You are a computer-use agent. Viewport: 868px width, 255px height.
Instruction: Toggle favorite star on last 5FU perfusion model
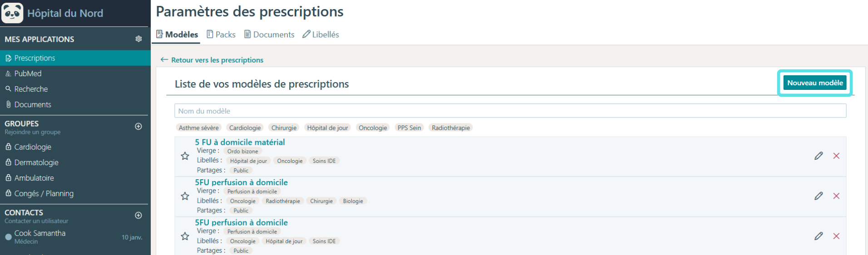185,236
